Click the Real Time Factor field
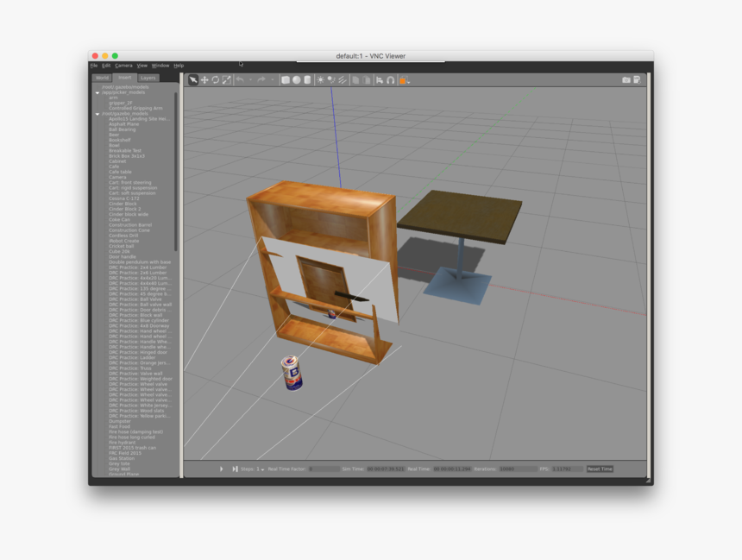 point(323,469)
